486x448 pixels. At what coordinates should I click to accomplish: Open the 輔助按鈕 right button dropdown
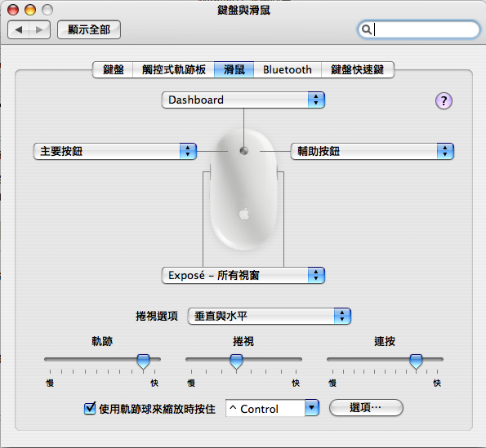[372, 151]
